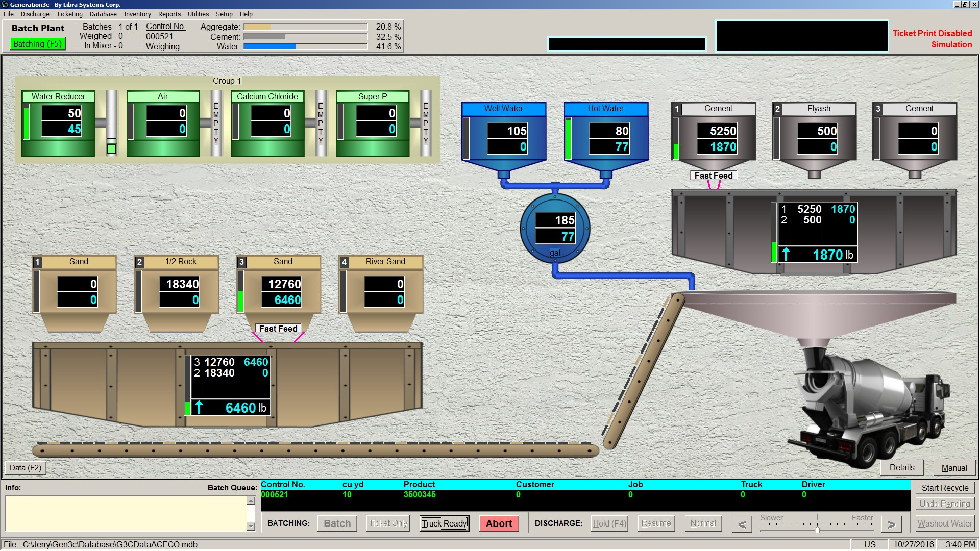Click aggregate bin 1 Sand
This screenshot has height=551, width=980.
(74, 293)
